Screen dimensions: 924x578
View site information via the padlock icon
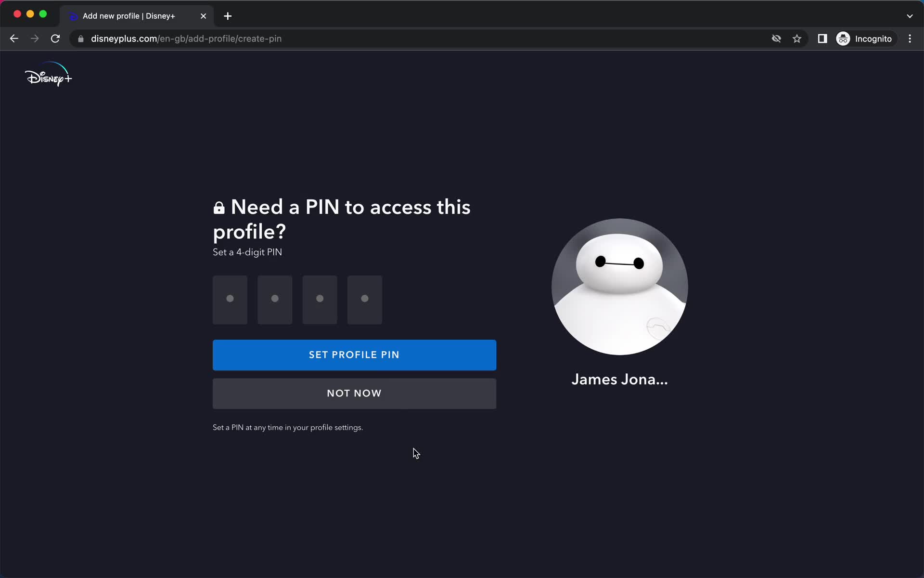coord(81,39)
